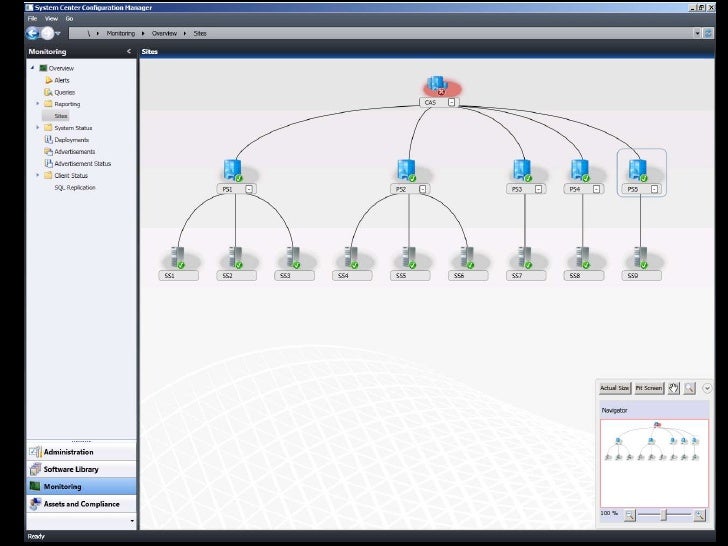This screenshot has width=728, height=546.
Task: Click the zoom-in button beside the slider
Action: click(x=698, y=514)
